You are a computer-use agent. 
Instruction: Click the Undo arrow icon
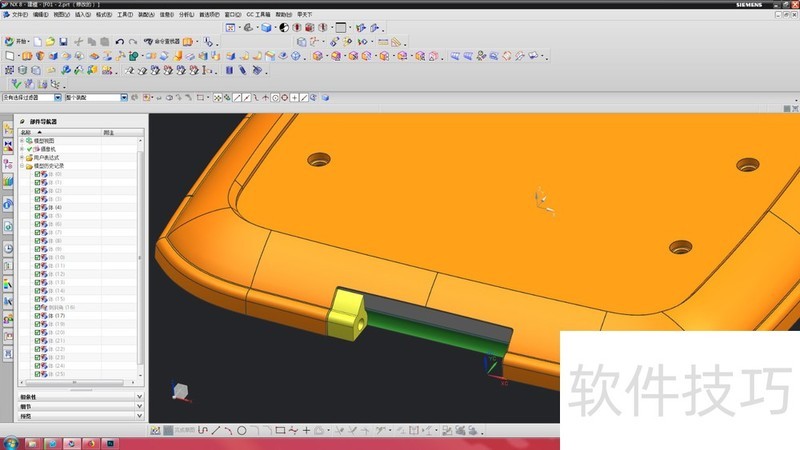click(119, 41)
